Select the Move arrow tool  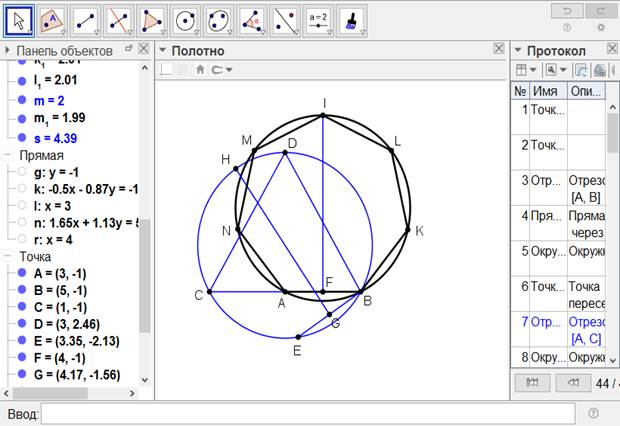[x=19, y=21]
